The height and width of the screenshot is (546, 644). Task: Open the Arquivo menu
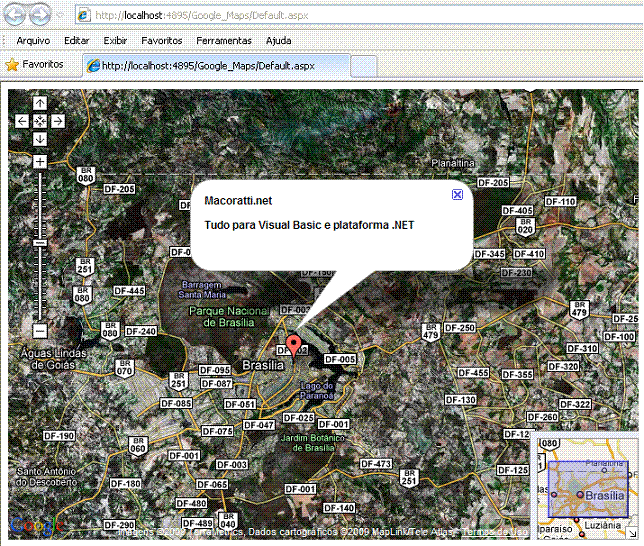tap(33, 41)
